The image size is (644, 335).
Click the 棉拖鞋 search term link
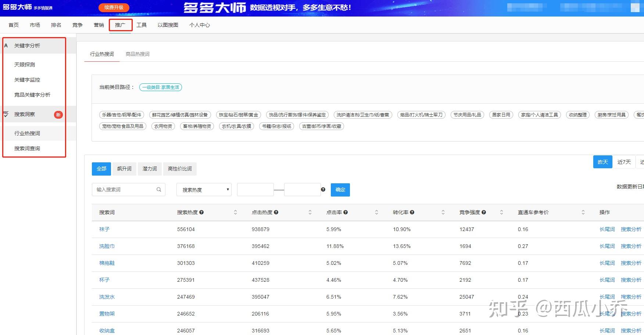click(x=107, y=263)
